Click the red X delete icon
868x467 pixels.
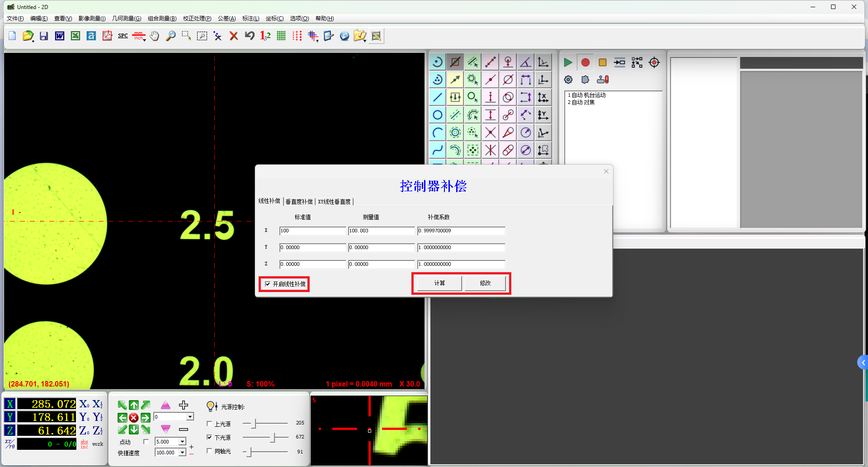[234, 36]
